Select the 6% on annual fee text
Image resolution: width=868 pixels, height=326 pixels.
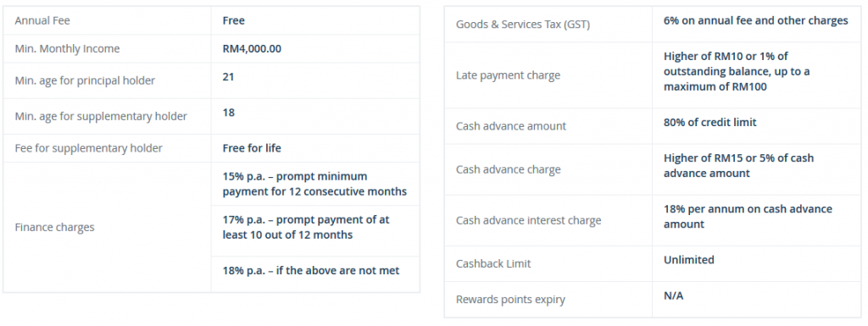(x=755, y=20)
